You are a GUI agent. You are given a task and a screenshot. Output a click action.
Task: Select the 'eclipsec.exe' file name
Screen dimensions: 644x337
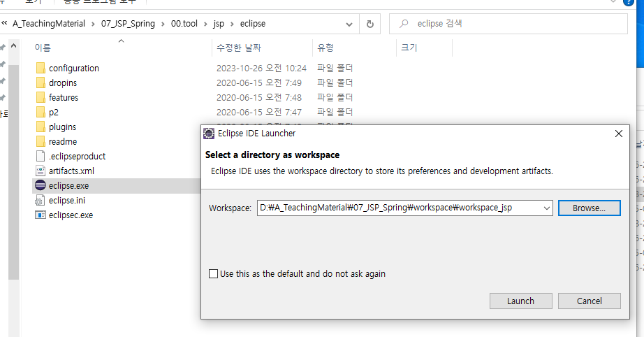71,215
